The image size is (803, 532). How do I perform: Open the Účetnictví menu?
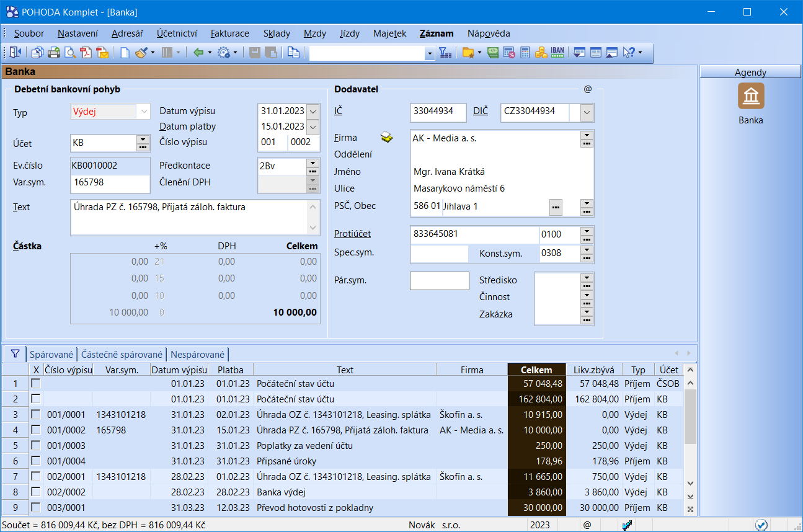tap(177, 33)
